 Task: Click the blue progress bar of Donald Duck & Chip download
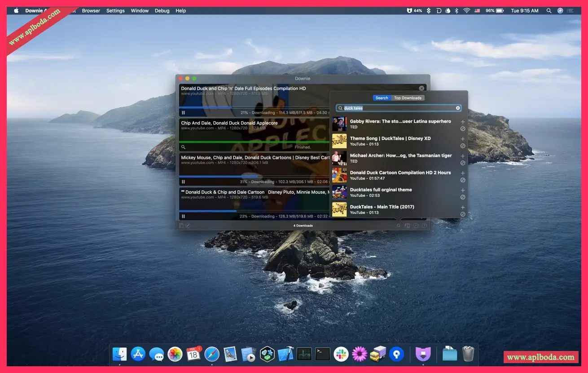(207, 211)
